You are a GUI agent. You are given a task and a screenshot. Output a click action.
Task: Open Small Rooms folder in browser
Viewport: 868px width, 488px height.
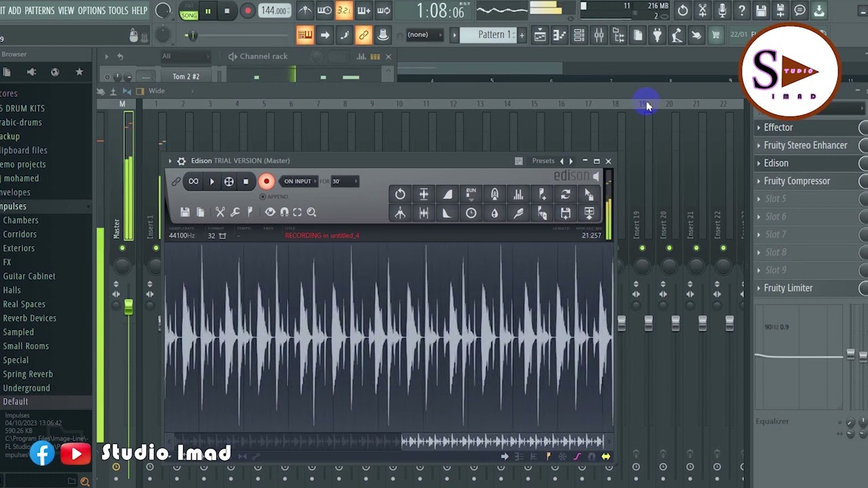tap(26, 346)
